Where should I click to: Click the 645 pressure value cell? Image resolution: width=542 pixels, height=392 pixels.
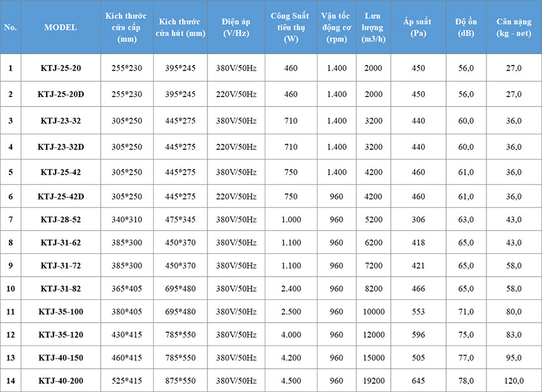tap(418, 381)
